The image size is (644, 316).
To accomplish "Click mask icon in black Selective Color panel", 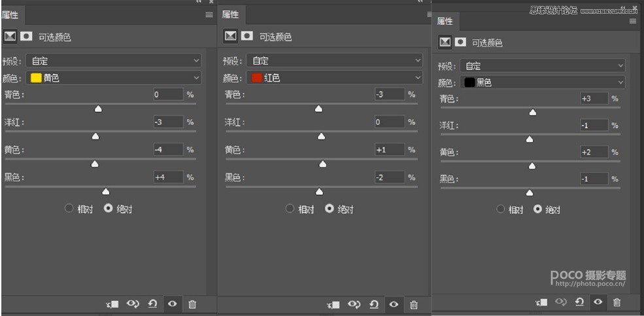I will (461, 42).
